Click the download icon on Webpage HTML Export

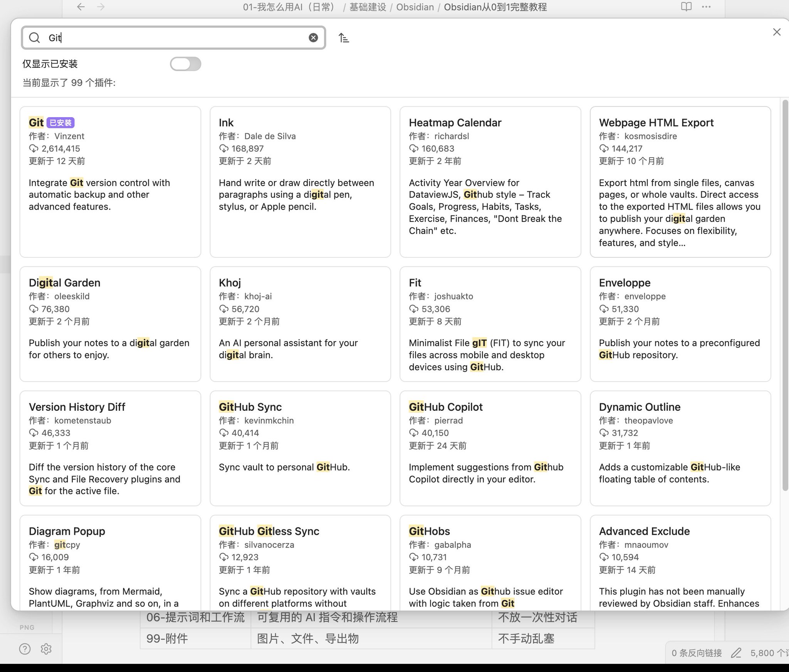coord(604,149)
